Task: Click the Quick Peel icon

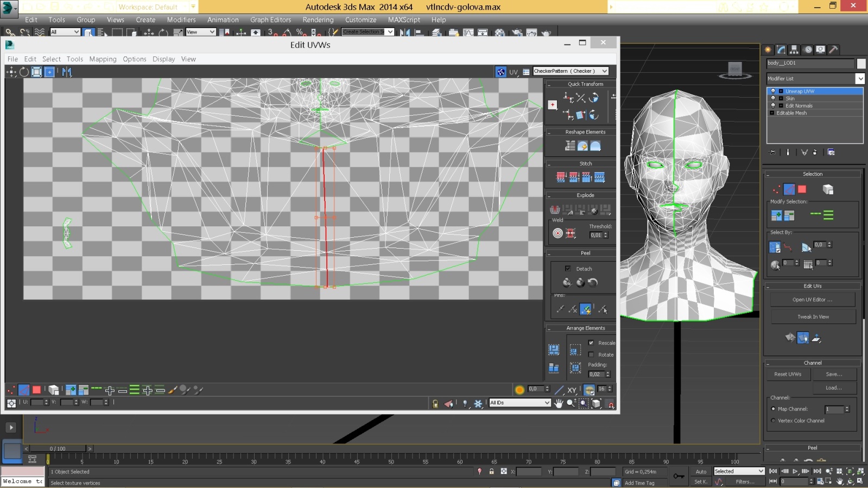Action: [567, 282]
